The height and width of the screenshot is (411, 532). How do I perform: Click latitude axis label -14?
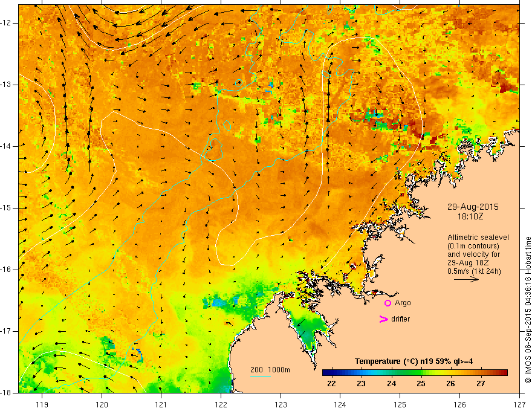point(6,146)
